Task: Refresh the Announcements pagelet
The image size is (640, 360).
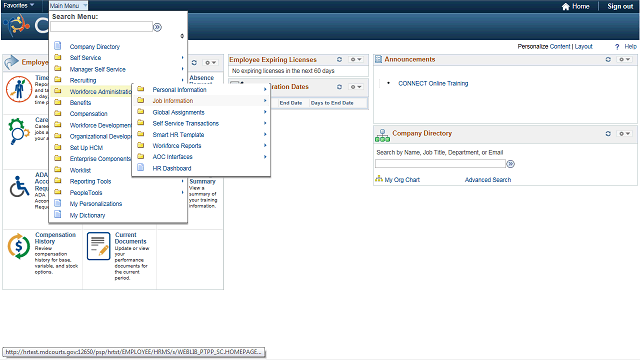Action: click(608, 60)
